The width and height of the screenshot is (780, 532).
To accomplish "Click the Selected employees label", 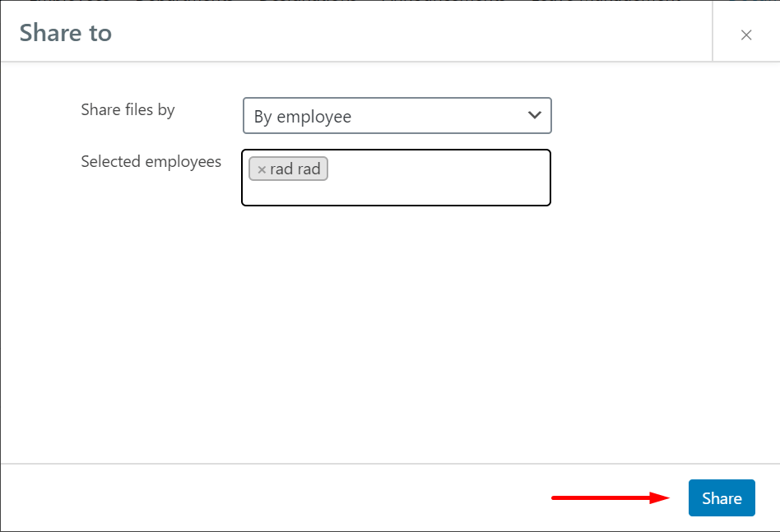I will coord(151,161).
